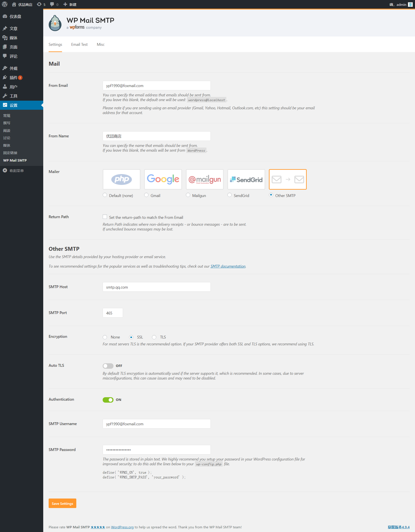Click the SMTP Username input field
415x532 pixels.
(157, 424)
